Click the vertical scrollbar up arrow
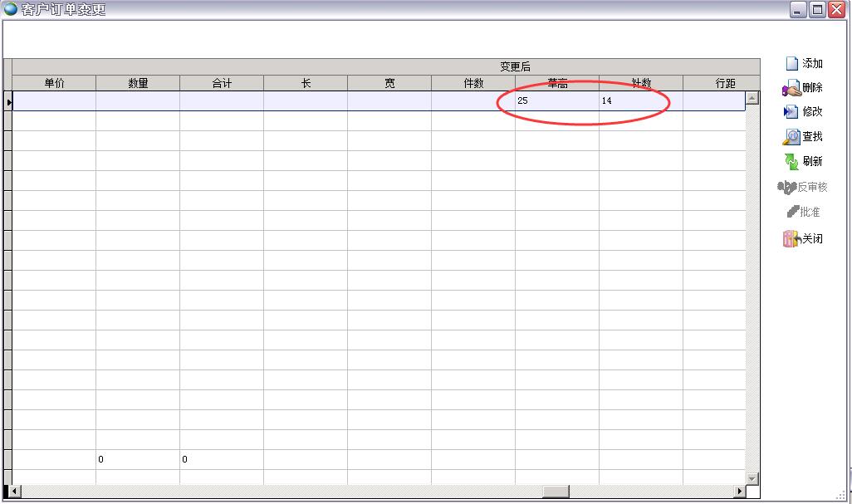Image resolution: width=852 pixels, height=504 pixels. tap(752, 98)
